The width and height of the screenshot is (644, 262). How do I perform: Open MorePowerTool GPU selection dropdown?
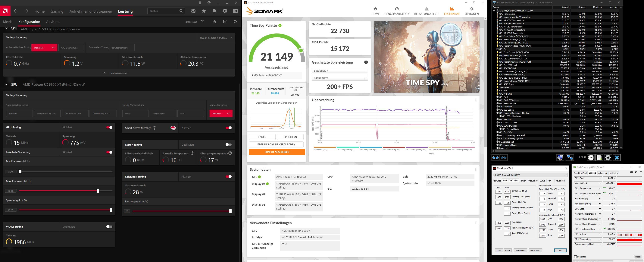pos(530,175)
